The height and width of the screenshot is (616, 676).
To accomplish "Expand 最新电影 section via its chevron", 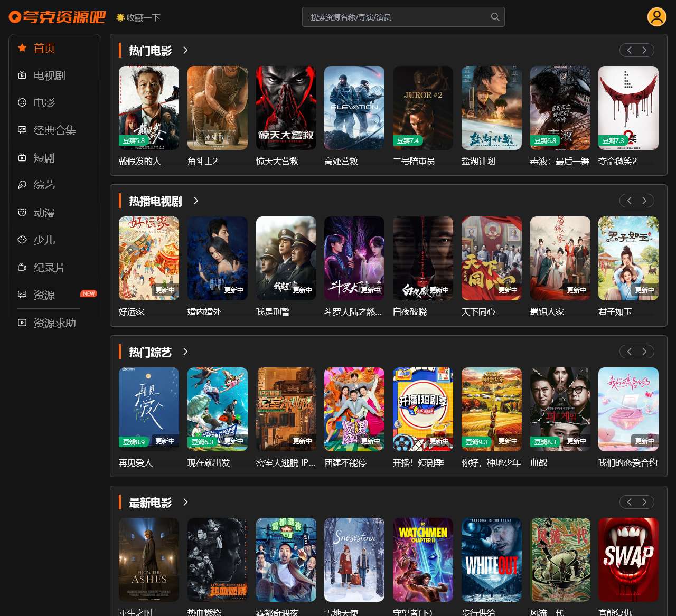I will pos(185,502).
